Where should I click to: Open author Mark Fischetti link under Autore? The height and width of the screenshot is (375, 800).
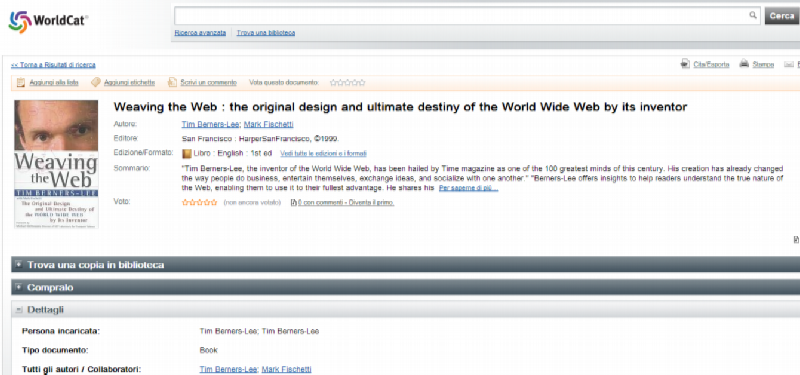(x=268, y=124)
